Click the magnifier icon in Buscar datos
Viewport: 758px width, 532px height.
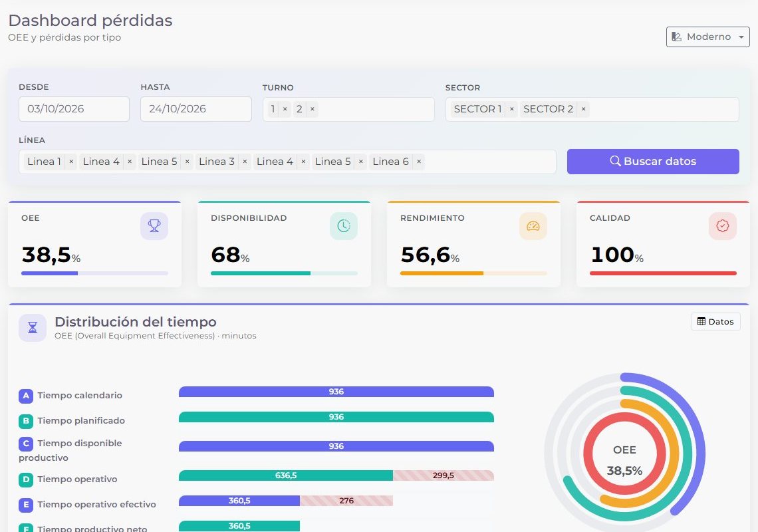pos(615,161)
